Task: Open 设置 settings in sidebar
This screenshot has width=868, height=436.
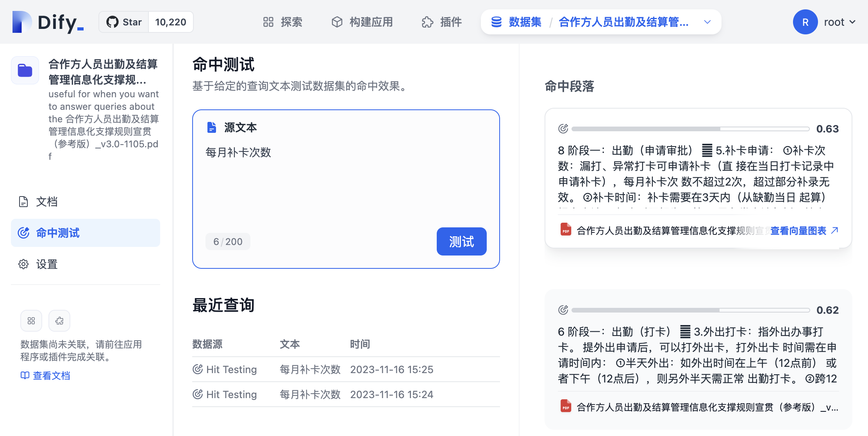Action: [46, 264]
